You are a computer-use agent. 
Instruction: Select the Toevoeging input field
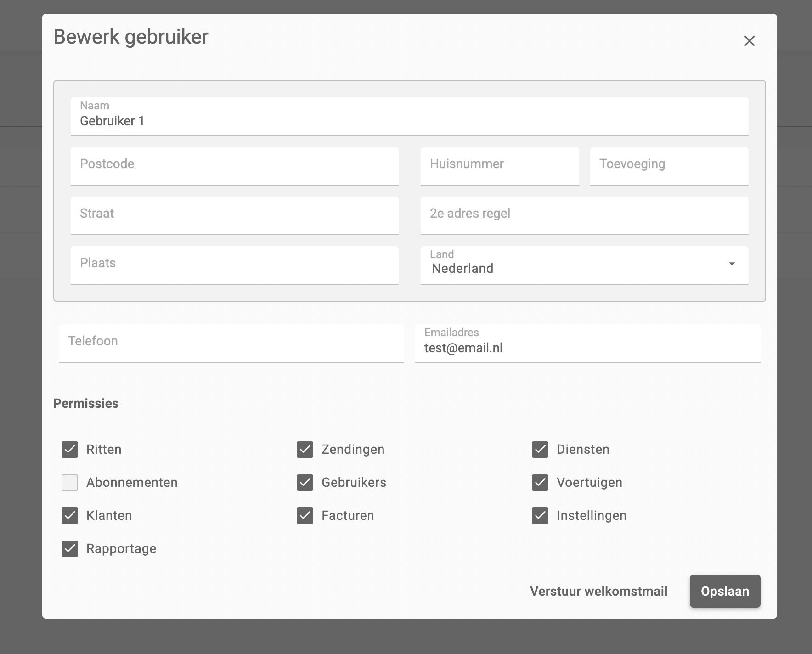[669, 166]
